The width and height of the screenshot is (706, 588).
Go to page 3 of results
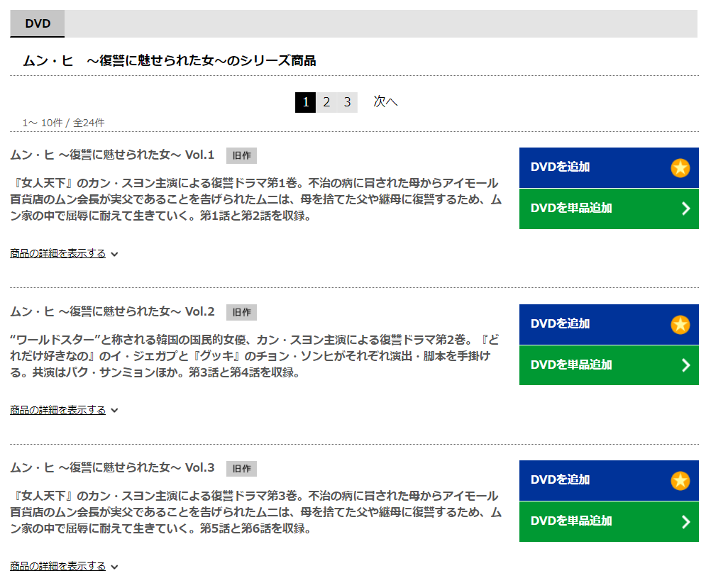point(347,102)
